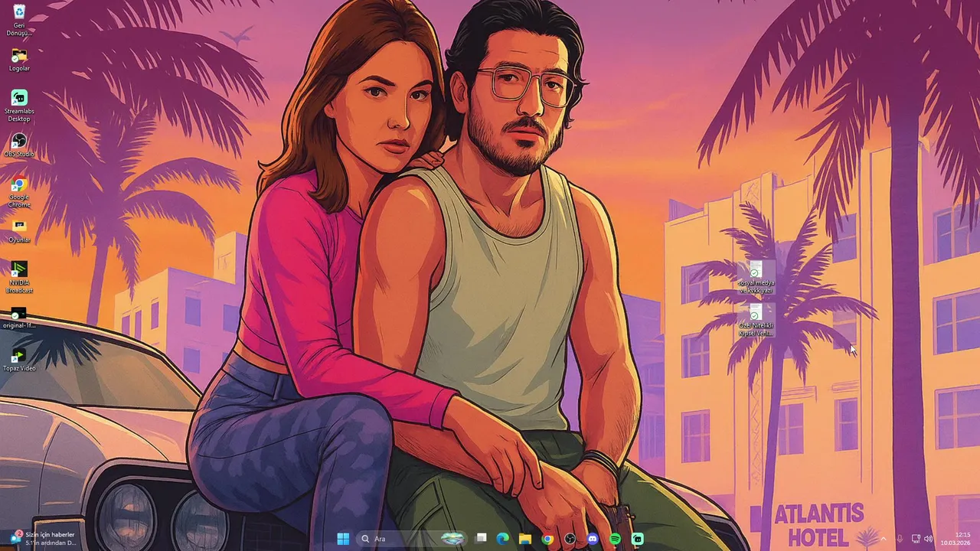Select Topaz Video desktop shortcut
Viewport: 980px width, 551px height.
(x=19, y=360)
